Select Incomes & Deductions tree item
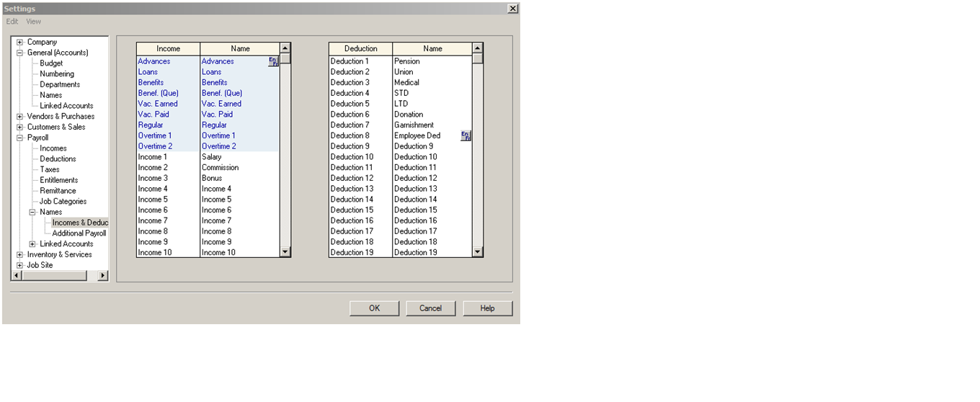 [x=80, y=223]
